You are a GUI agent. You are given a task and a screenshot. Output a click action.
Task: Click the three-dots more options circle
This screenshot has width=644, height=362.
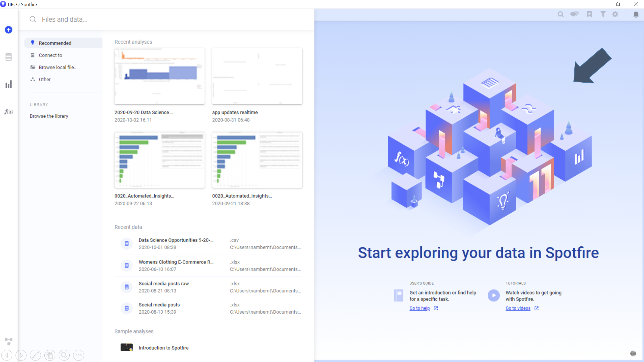click(x=79, y=355)
